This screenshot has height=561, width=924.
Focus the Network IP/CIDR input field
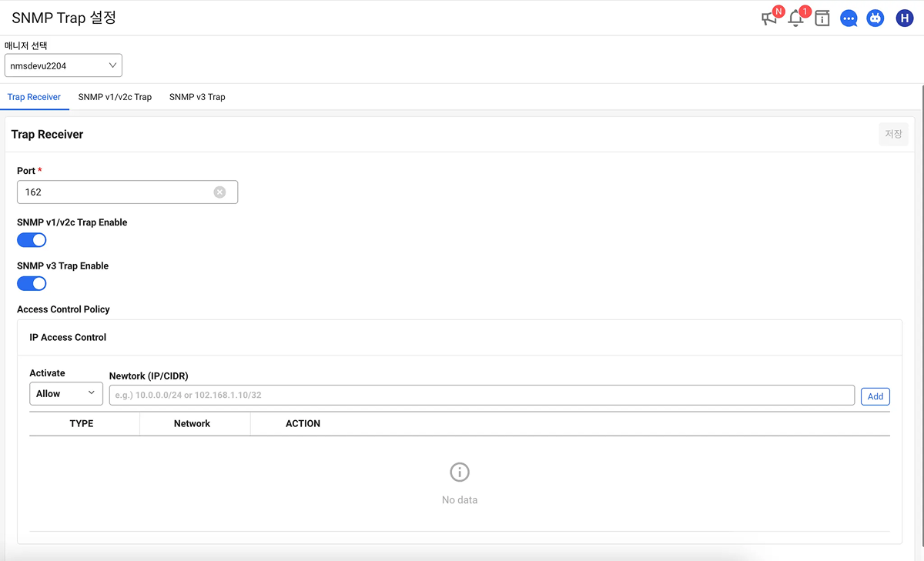tap(481, 396)
